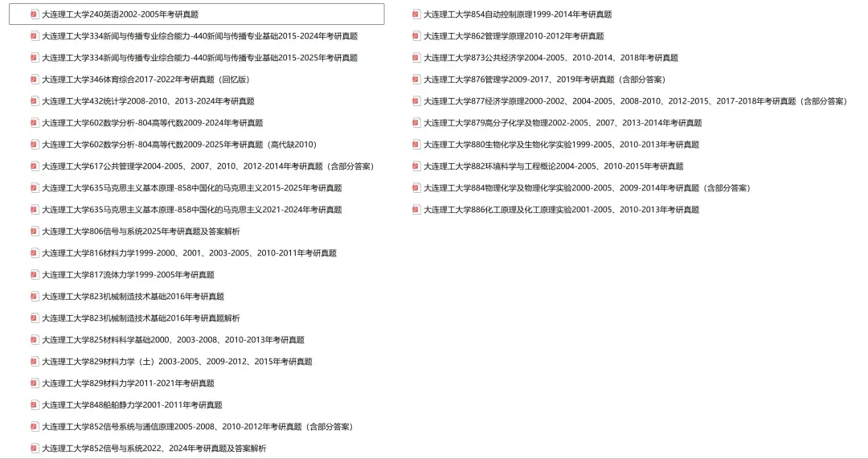This screenshot has width=868, height=459.
Task: Click PDF icon for 854自动控制原理1999-2014 file
Action: (x=416, y=14)
